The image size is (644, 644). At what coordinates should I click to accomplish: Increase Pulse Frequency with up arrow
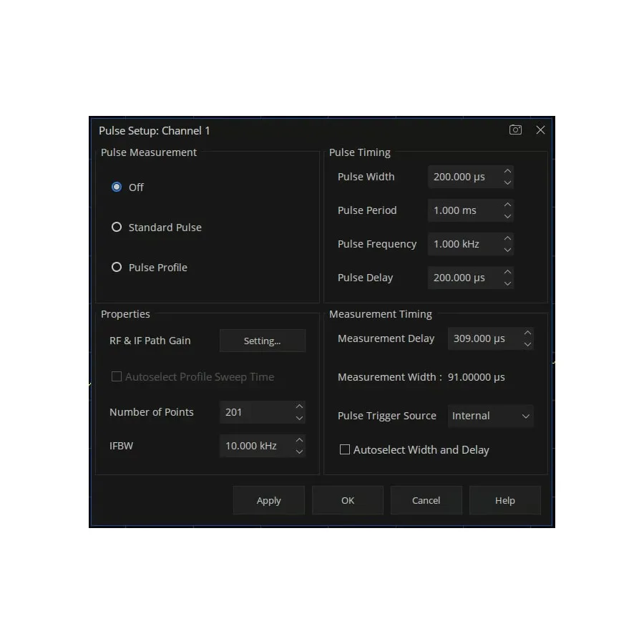[507, 238]
